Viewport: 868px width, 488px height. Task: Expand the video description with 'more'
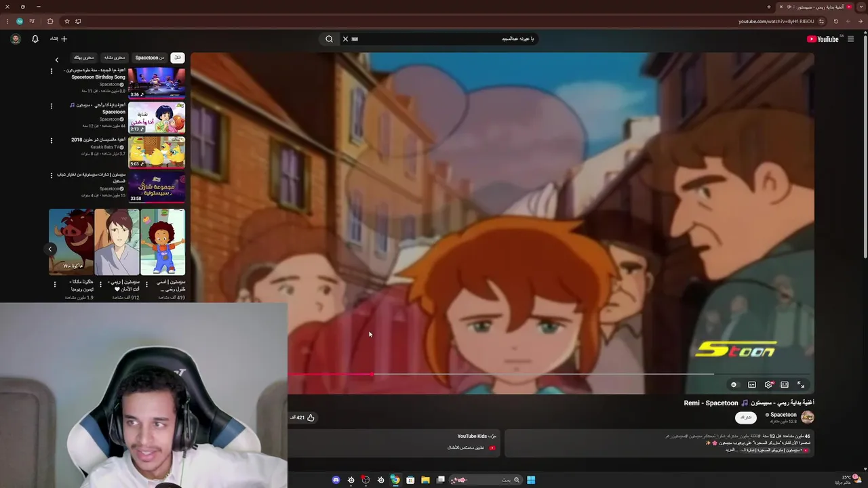pyautogui.click(x=731, y=450)
